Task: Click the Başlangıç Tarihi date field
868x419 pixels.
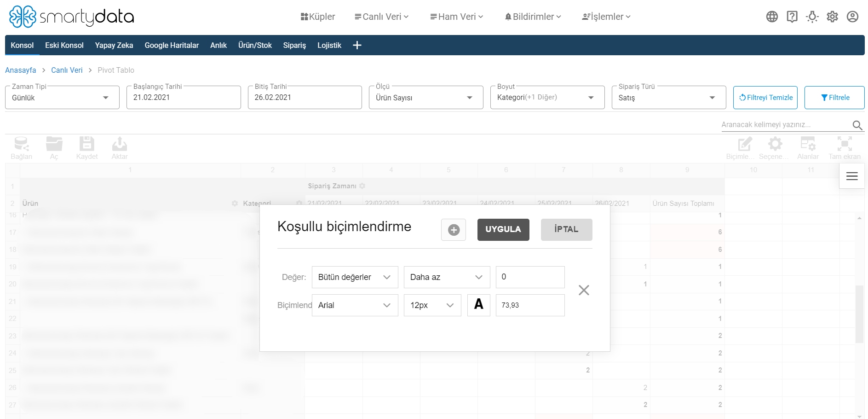Action: coord(184,98)
